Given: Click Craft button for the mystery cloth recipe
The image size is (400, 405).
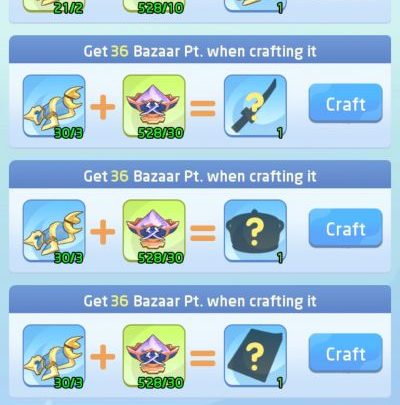Looking at the screenshot, I should (x=345, y=353).
